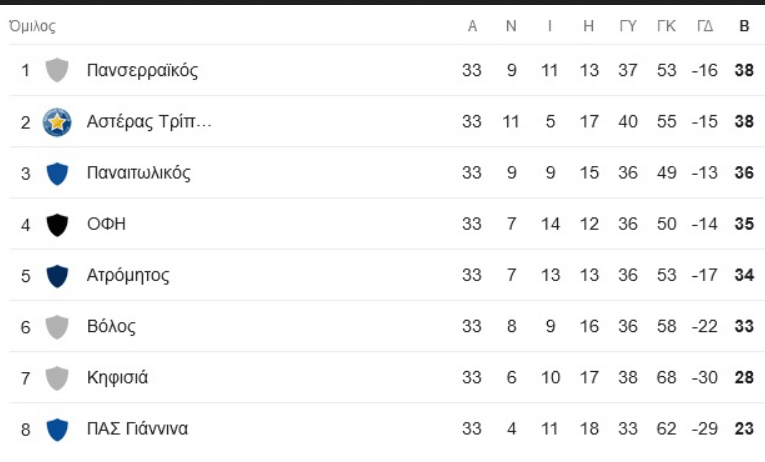Select the ΟΦΗ team name
Screen dimensions: 765x462
[106, 224]
